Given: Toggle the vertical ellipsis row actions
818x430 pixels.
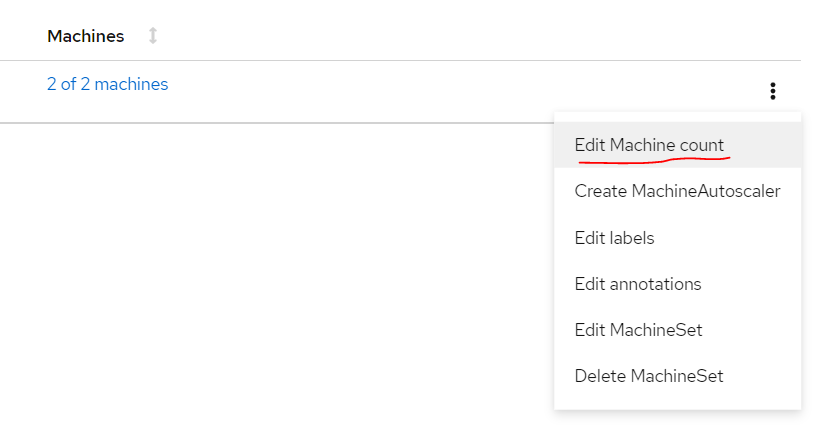Looking at the screenshot, I should 773,91.
